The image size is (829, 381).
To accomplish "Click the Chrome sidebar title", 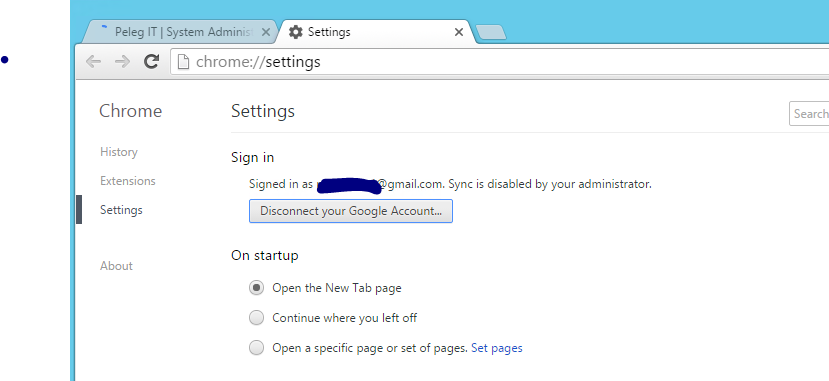I will click(131, 111).
